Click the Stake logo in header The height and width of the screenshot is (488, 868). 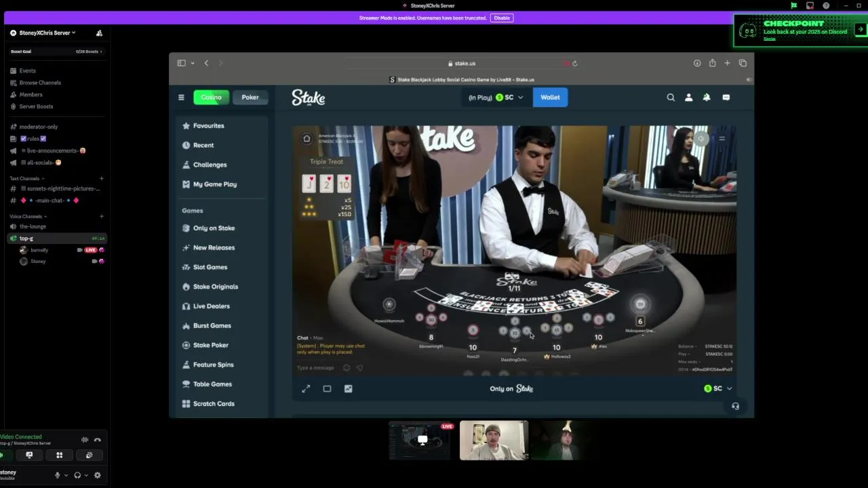point(309,98)
